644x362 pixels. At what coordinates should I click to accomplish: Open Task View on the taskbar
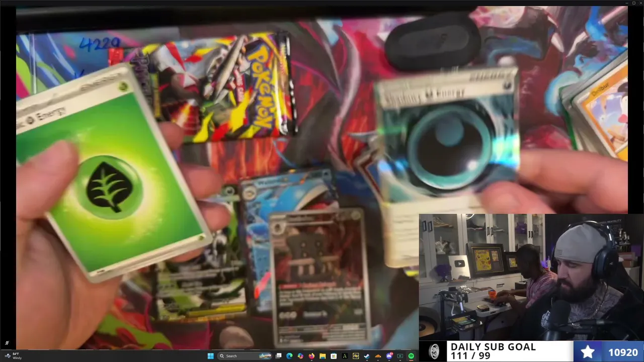279,356
